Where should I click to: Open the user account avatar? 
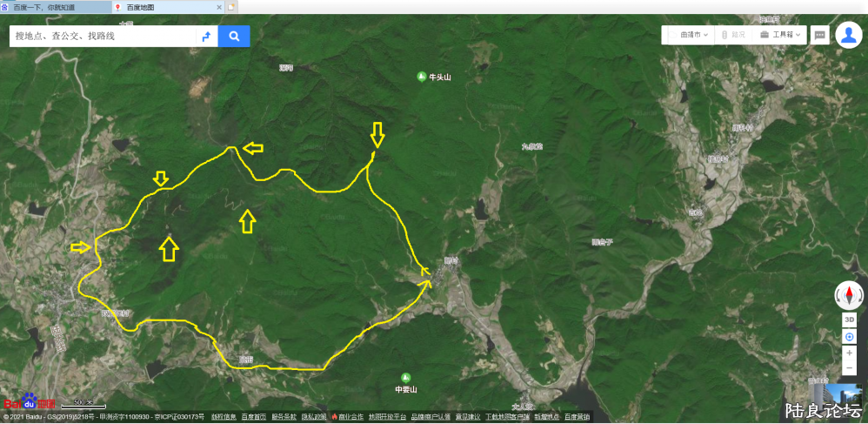(x=849, y=35)
